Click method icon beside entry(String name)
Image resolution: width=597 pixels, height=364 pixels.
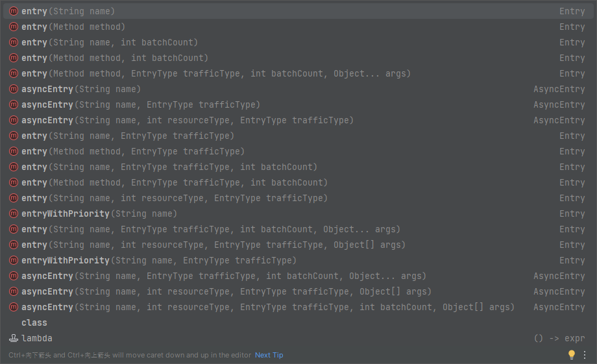point(14,12)
